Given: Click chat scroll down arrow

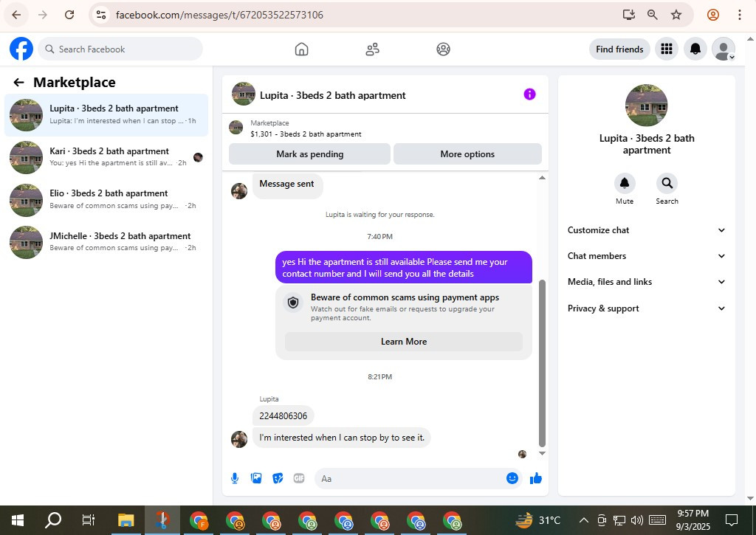Looking at the screenshot, I should pos(542,453).
